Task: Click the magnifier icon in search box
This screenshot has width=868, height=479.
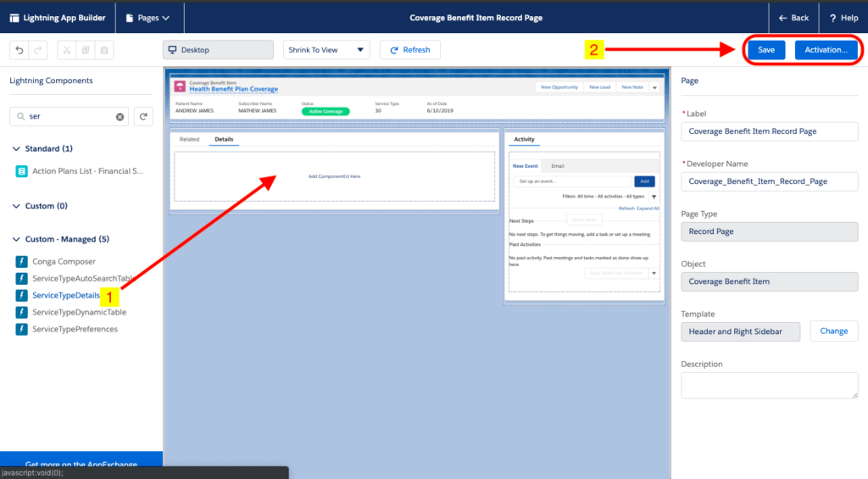Action: [20, 116]
